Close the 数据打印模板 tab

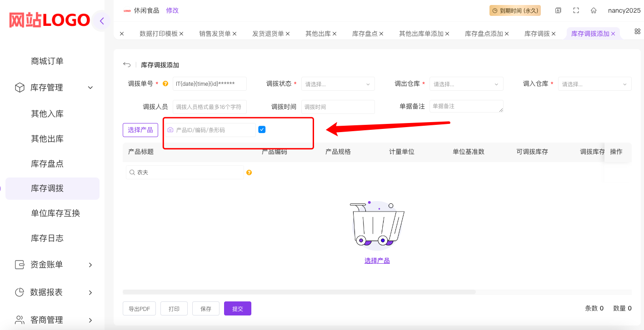181,34
